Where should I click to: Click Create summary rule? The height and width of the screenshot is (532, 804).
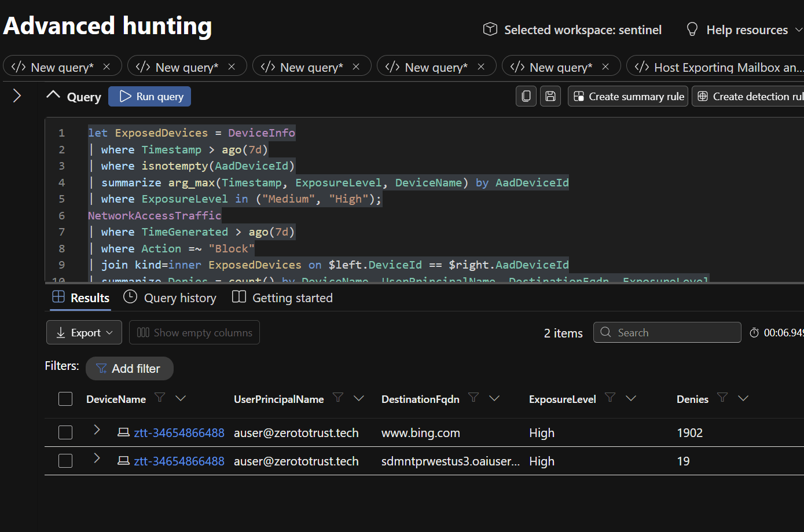pyautogui.click(x=628, y=96)
